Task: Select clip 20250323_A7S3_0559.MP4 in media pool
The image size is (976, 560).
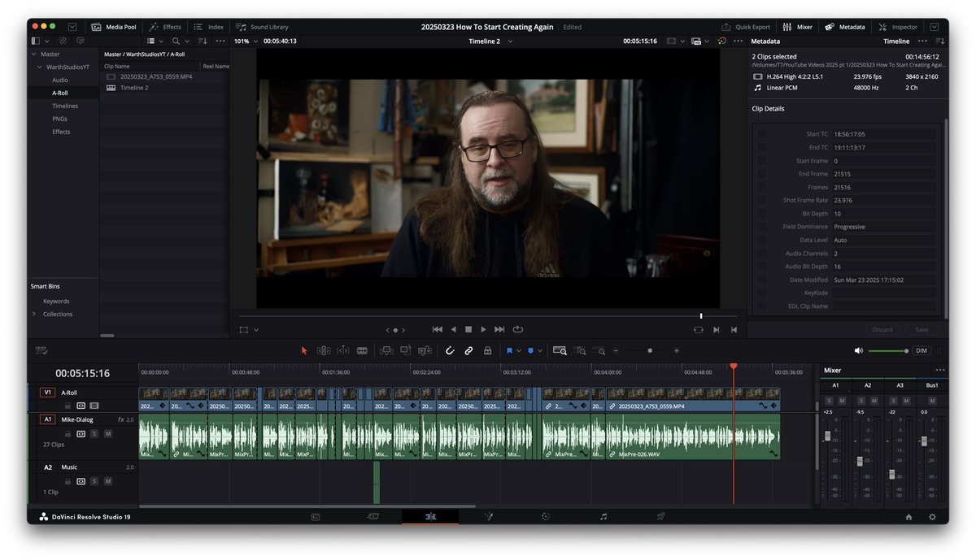Action: pyautogui.click(x=157, y=76)
